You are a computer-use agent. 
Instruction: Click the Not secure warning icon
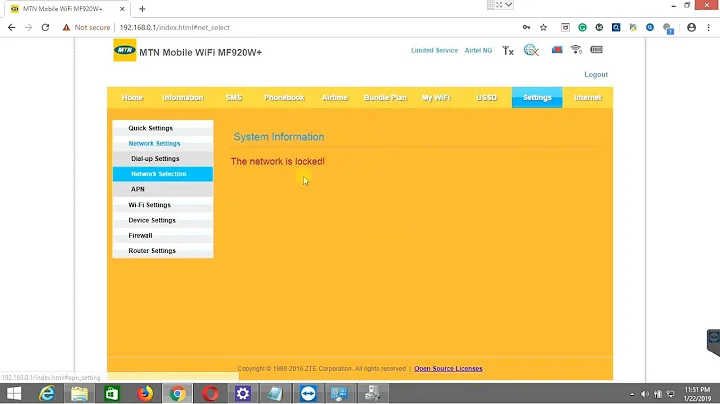click(x=66, y=28)
